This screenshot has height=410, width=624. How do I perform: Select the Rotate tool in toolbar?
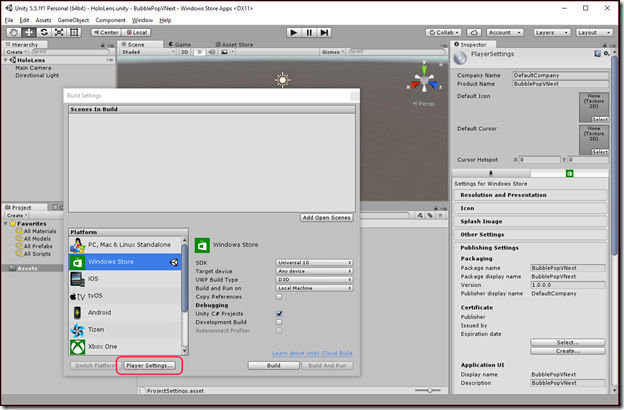(x=44, y=33)
